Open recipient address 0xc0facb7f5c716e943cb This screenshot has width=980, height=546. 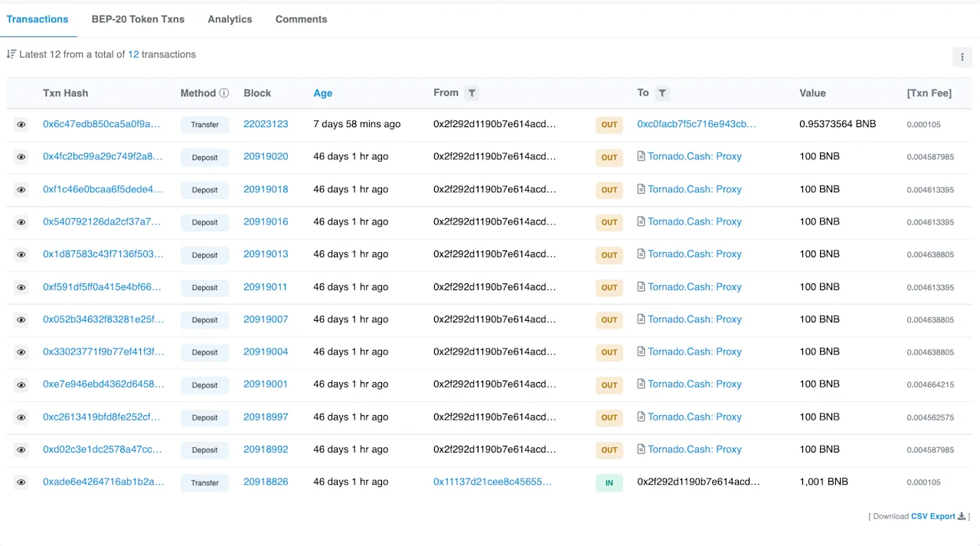[697, 124]
